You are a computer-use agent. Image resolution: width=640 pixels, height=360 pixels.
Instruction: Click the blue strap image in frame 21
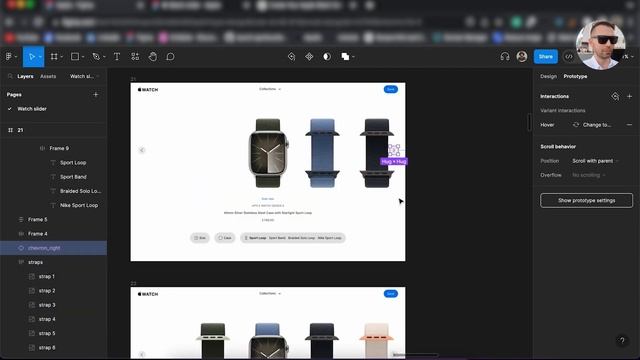[x=322, y=153]
